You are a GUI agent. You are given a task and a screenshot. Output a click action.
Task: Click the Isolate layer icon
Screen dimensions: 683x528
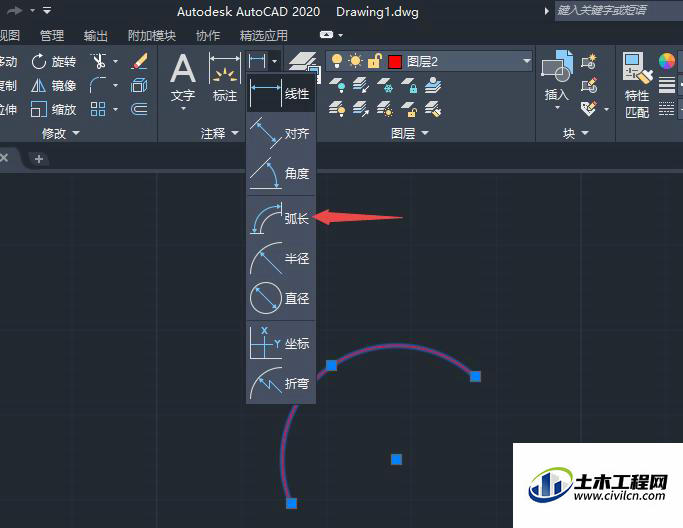point(361,86)
